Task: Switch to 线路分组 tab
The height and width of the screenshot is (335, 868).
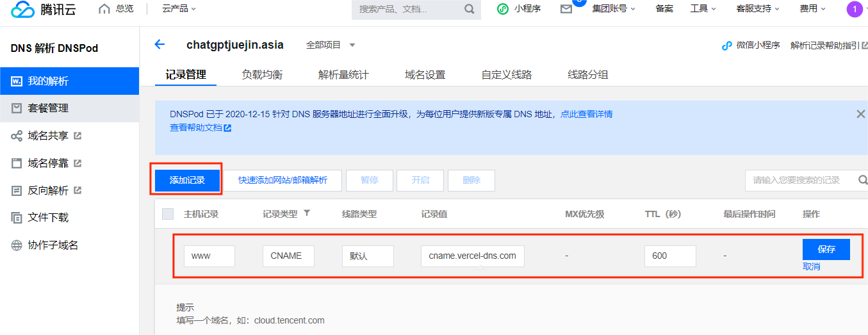Action: pos(588,74)
